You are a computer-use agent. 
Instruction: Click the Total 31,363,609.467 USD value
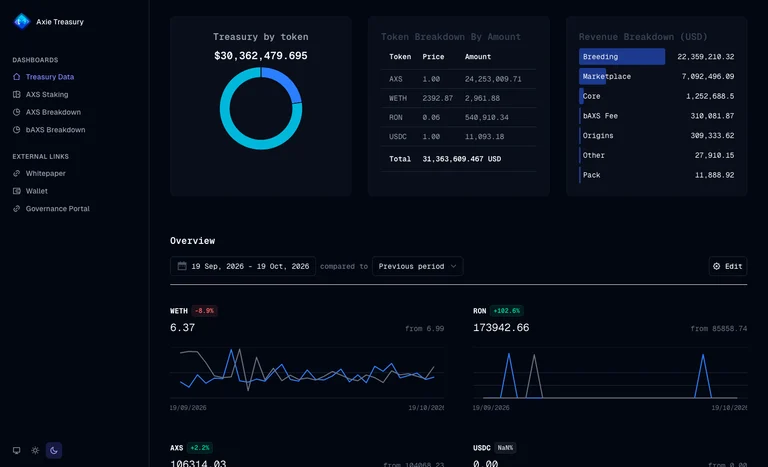461,159
